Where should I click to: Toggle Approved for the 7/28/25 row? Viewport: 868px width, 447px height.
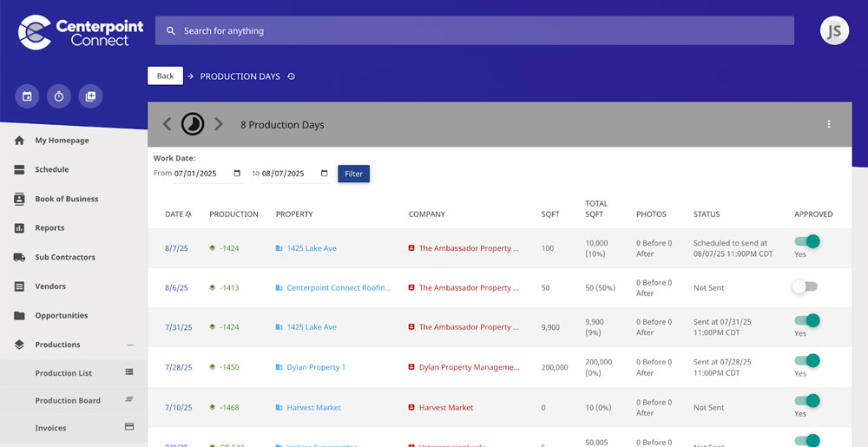806,361
